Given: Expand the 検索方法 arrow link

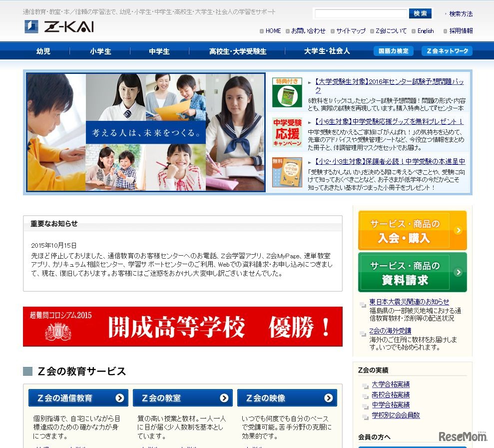Looking at the screenshot, I should point(459,13).
